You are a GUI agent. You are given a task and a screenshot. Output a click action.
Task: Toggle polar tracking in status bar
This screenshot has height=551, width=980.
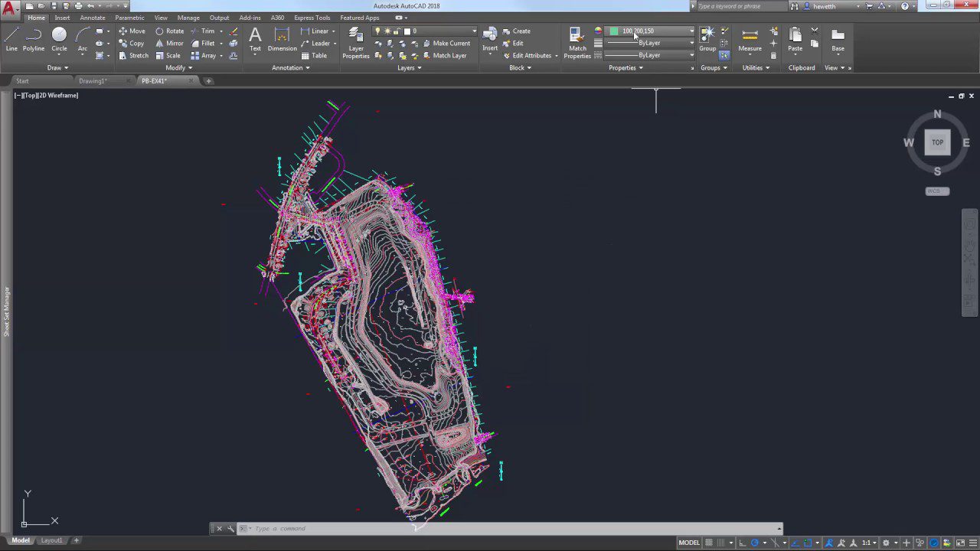pyautogui.click(x=755, y=543)
